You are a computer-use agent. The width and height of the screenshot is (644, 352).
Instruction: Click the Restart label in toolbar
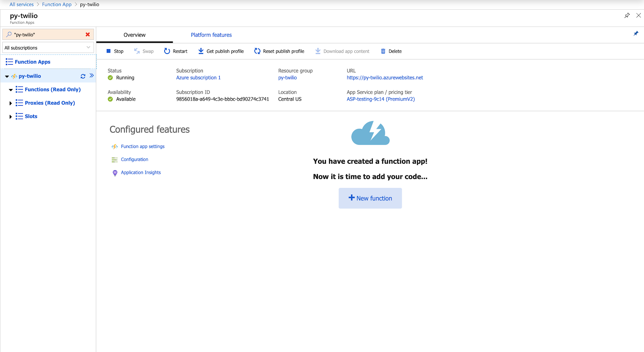tap(180, 51)
